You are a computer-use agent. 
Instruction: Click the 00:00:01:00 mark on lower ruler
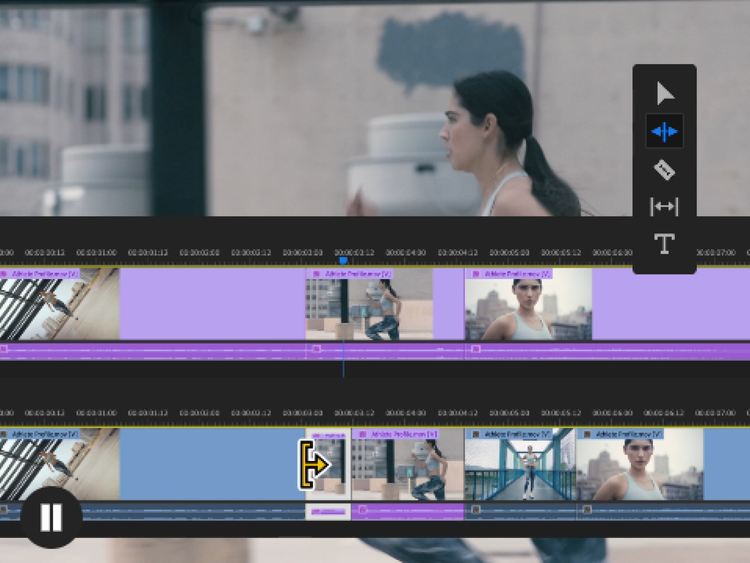pos(96,412)
